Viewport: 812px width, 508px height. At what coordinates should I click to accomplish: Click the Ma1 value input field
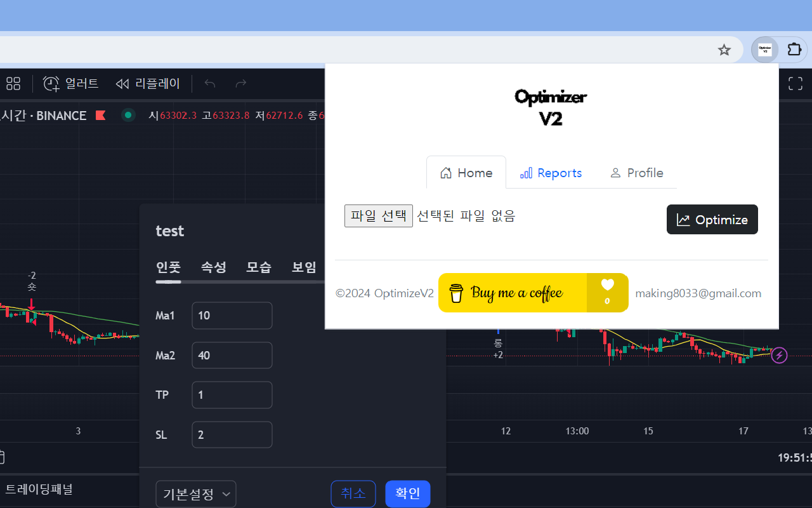(232, 315)
